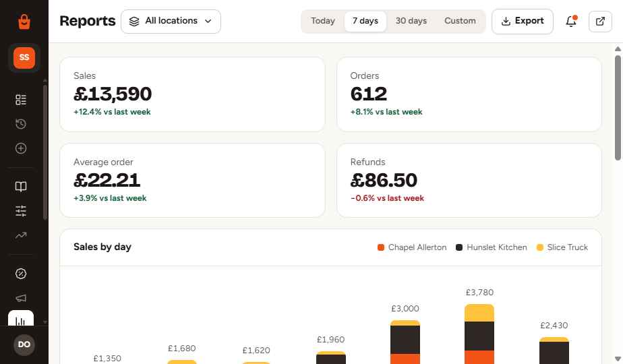623x364 pixels.
Task: Click the Reports page title
Action: [x=88, y=21]
